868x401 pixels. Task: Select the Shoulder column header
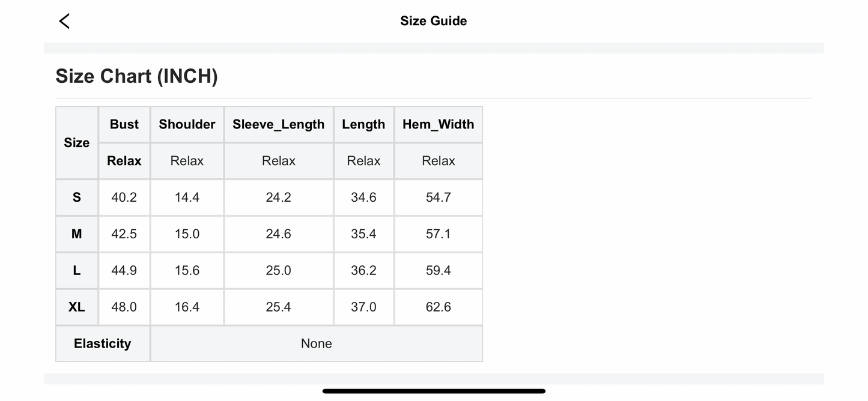coord(187,124)
